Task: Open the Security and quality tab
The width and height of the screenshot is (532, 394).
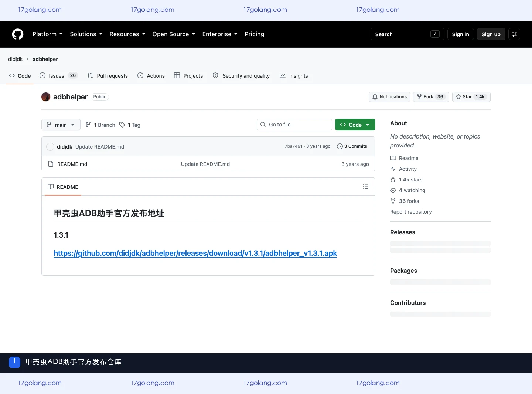Action: [241, 76]
